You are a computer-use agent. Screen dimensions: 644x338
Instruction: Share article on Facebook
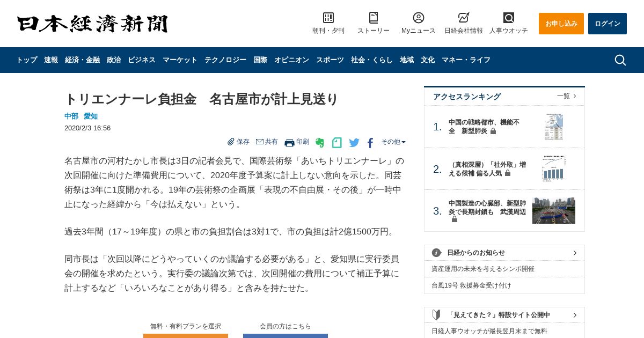[x=370, y=143]
